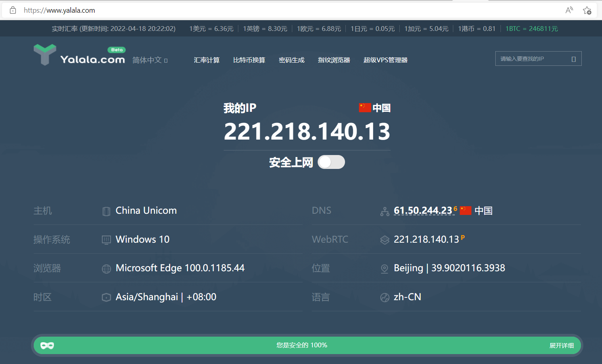Click the zh-CN language value
This screenshot has height=364, width=602.
coord(407,297)
